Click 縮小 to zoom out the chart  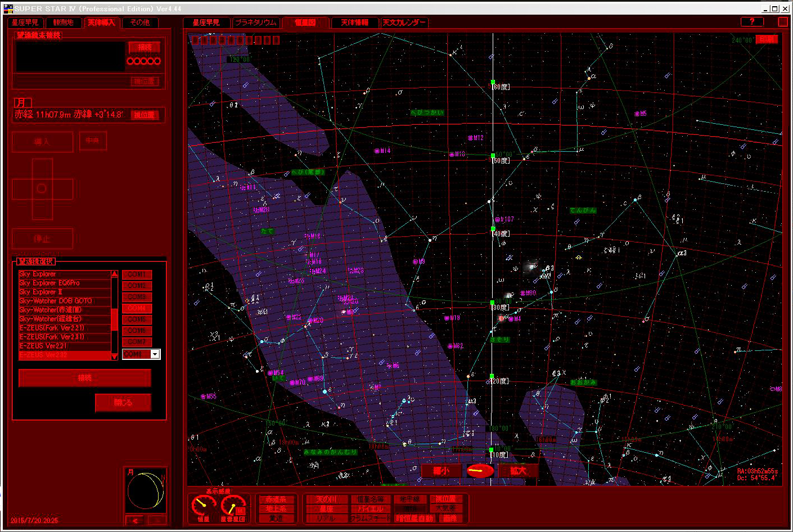441,471
